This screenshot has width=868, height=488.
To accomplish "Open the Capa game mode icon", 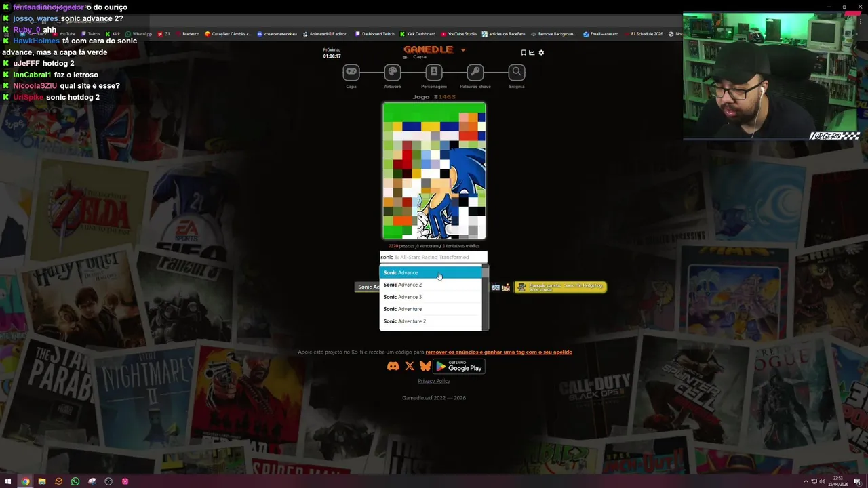I will click(x=351, y=72).
